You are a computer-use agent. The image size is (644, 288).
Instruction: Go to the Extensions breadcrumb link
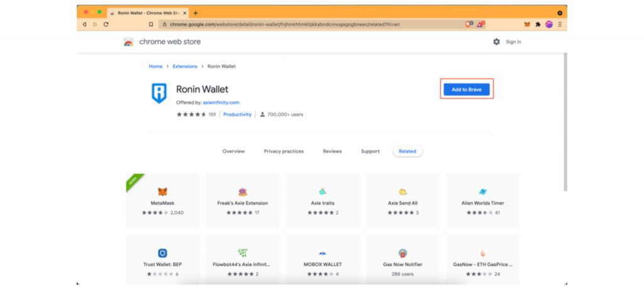[x=185, y=66]
